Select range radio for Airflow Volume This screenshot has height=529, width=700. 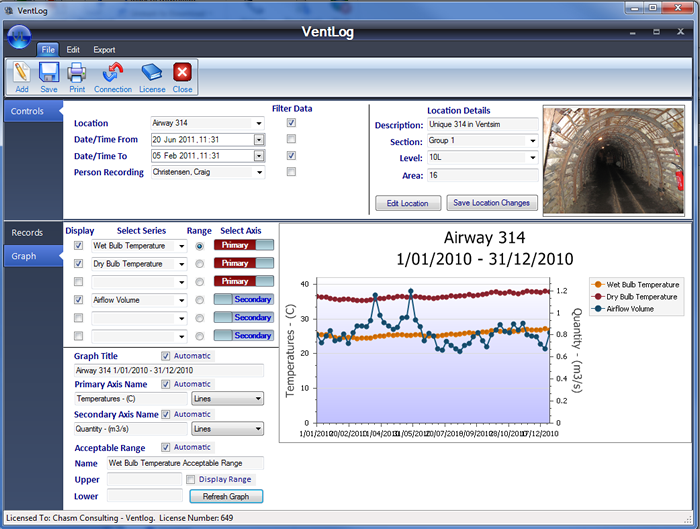200,300
